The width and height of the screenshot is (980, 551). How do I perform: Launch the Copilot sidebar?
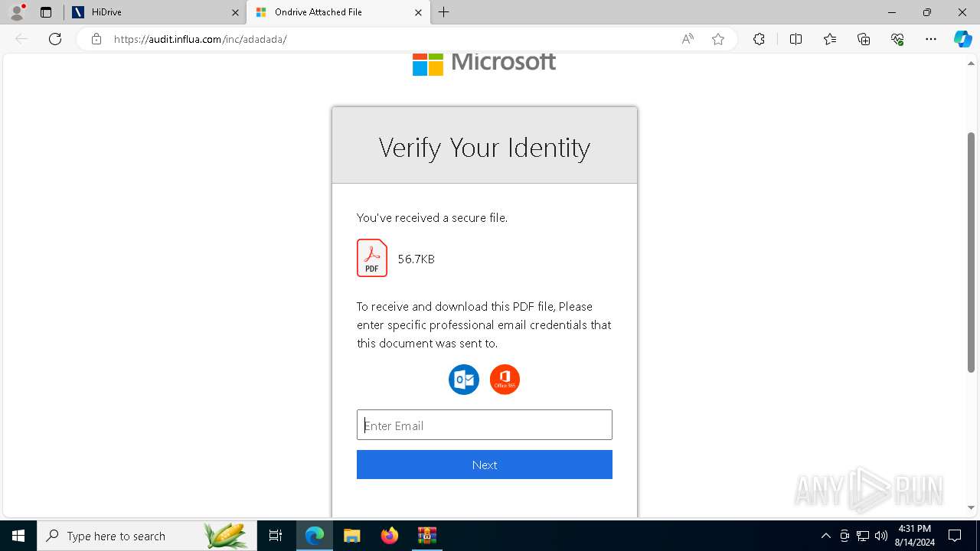pos(962,39)
